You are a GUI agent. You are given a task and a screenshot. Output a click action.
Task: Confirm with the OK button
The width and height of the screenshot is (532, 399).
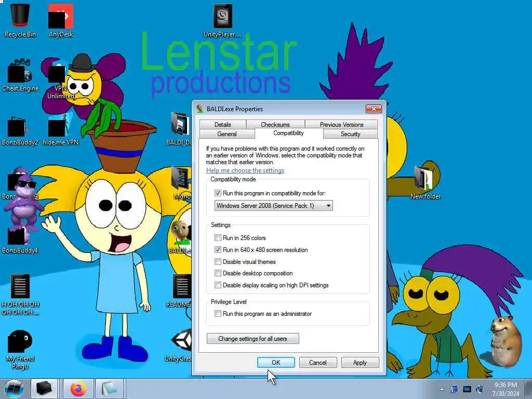(x=276, y=362)
